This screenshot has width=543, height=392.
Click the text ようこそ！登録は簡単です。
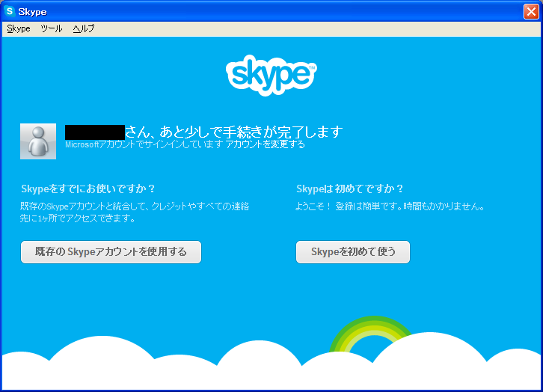tap(349, 206)
